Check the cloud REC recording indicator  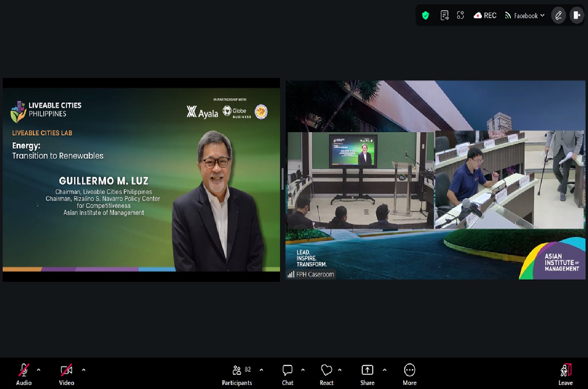pyautogui.click(x=485, y=16)
